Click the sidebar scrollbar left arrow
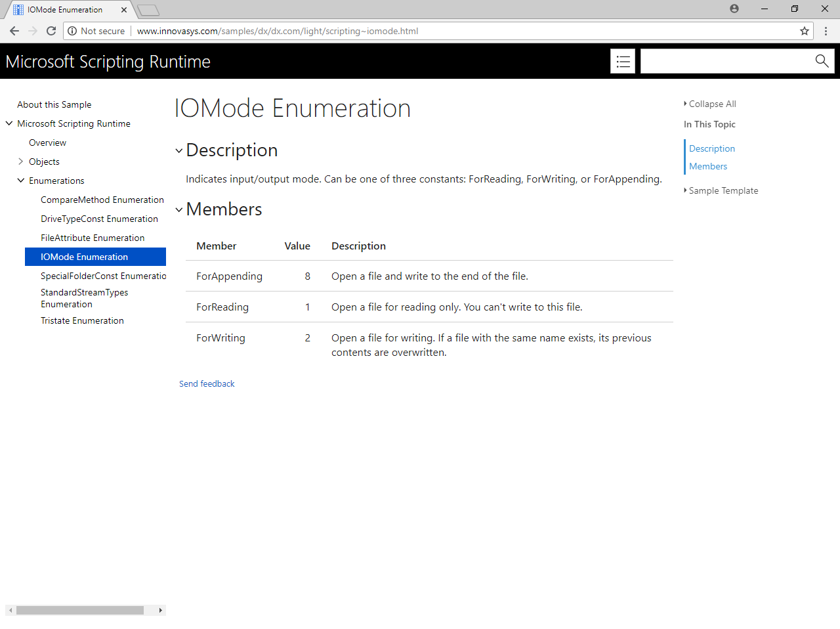Viewport: 840px width, 629px height. tap(10, 610)
